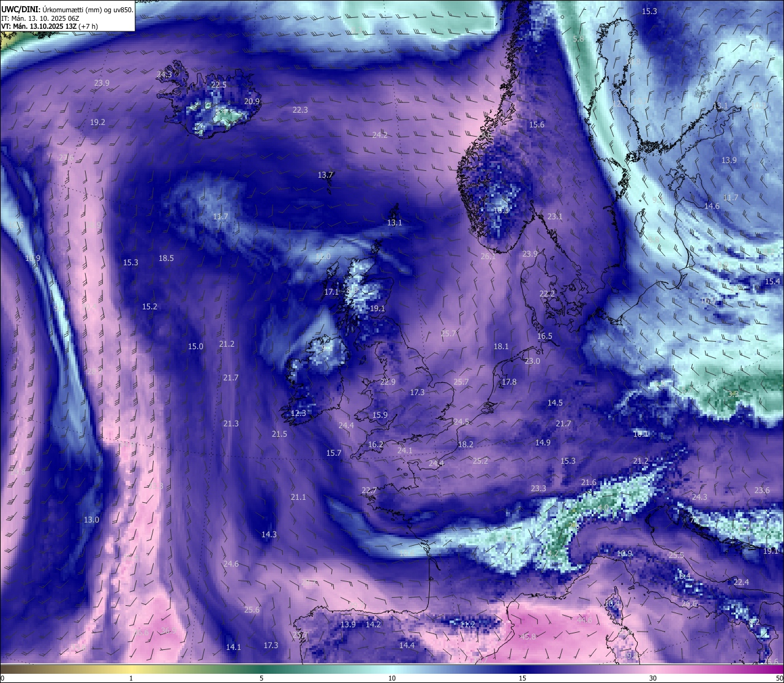
Task: Click the 24.2 value label
Action: pyautogui.click(x=380, y=135)
